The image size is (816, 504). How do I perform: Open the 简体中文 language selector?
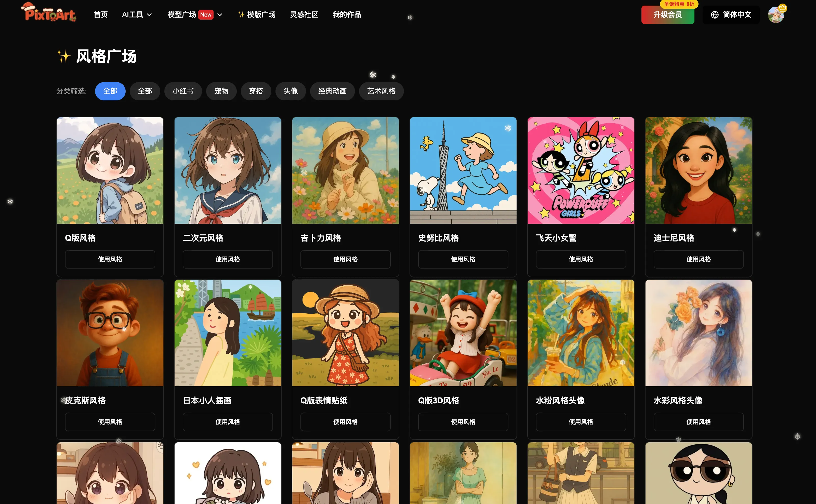tap(731, 15)
